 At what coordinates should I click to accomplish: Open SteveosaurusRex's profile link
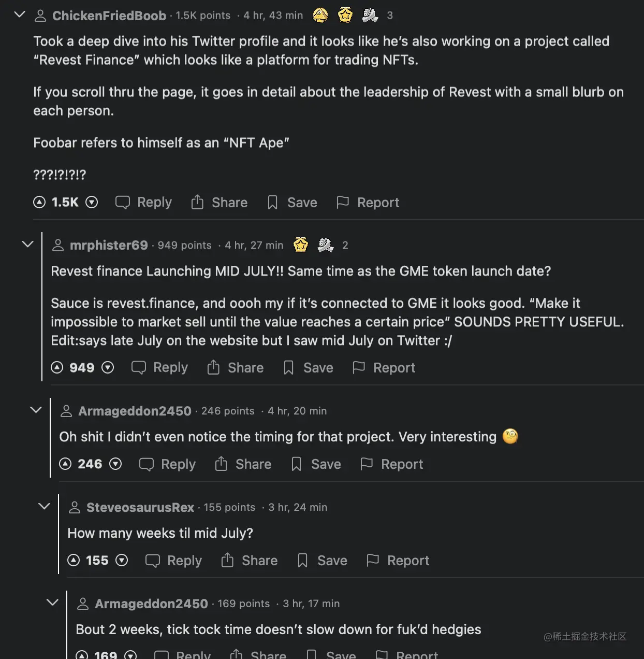(140, 507)
